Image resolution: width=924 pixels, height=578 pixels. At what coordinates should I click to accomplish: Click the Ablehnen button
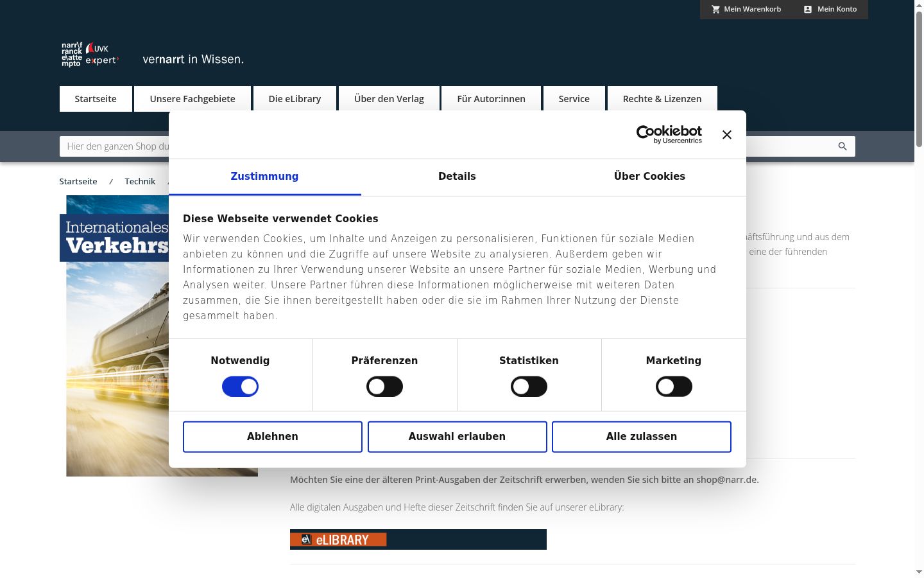point(273,437)
